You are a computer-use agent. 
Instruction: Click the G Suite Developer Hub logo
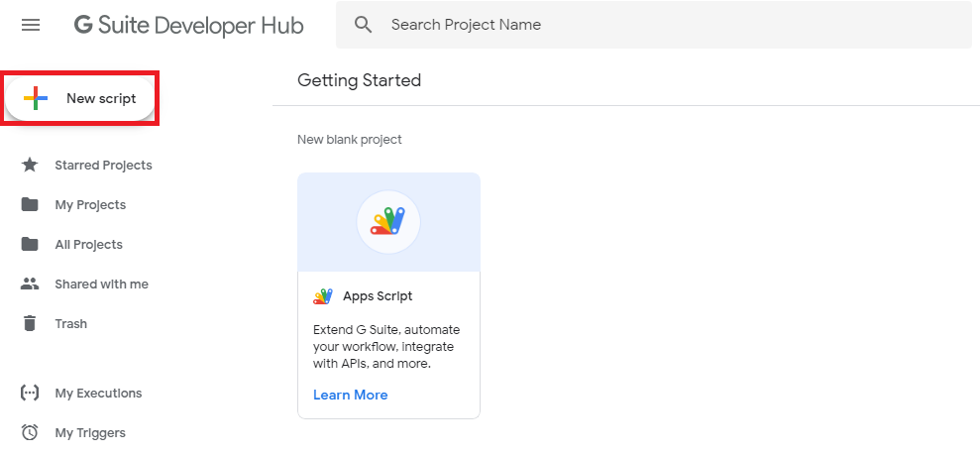pyautogui.click(x=188, y=25)
